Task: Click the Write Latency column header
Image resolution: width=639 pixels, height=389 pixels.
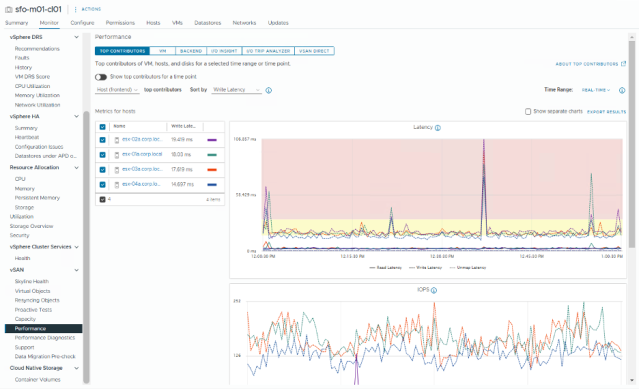Action: tap(183, 126)
